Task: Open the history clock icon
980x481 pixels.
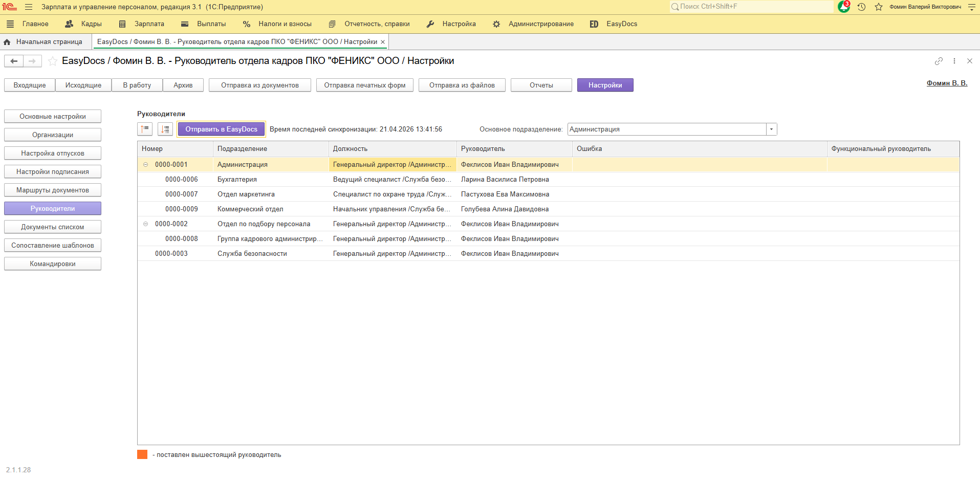Action: [862, 7]
